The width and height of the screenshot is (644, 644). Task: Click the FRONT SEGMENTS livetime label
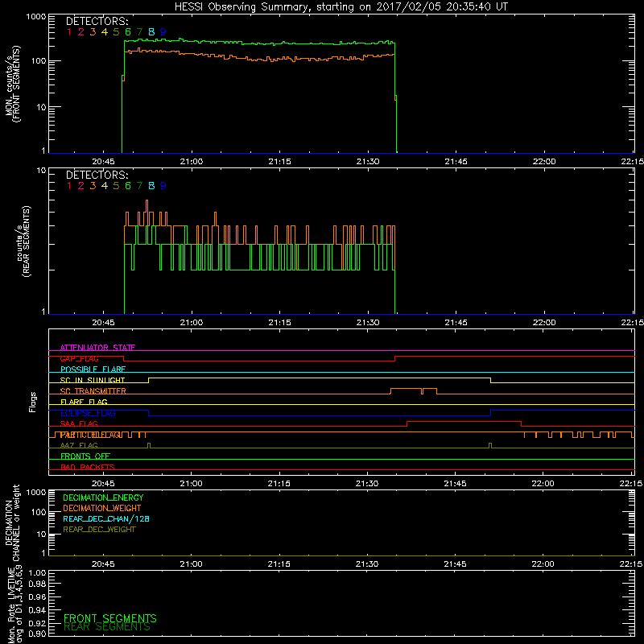(x=110, y=618)
